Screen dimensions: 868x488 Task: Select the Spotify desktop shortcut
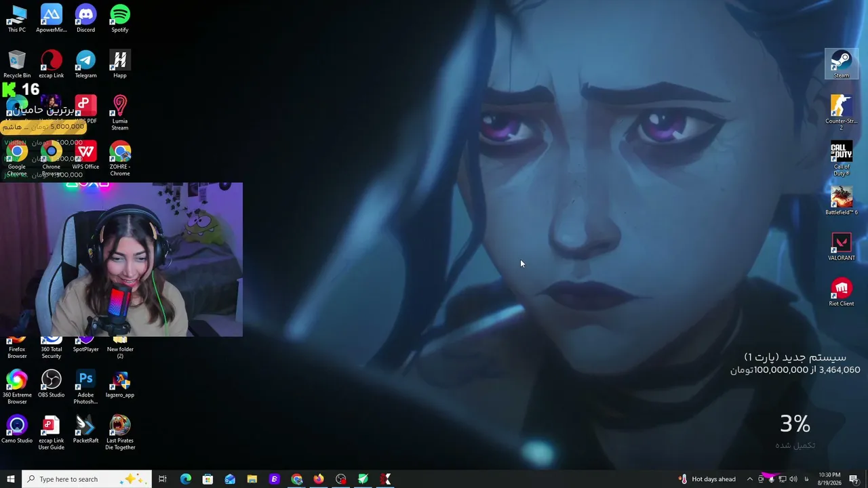pyautogui.click(x=120, y=18)
